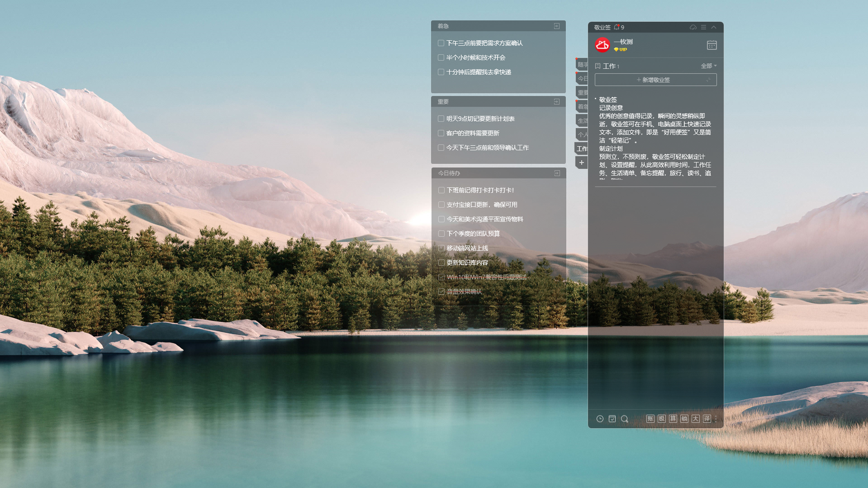
Task: Expand more tools via vertical dots
Action: tap(716, 419)
